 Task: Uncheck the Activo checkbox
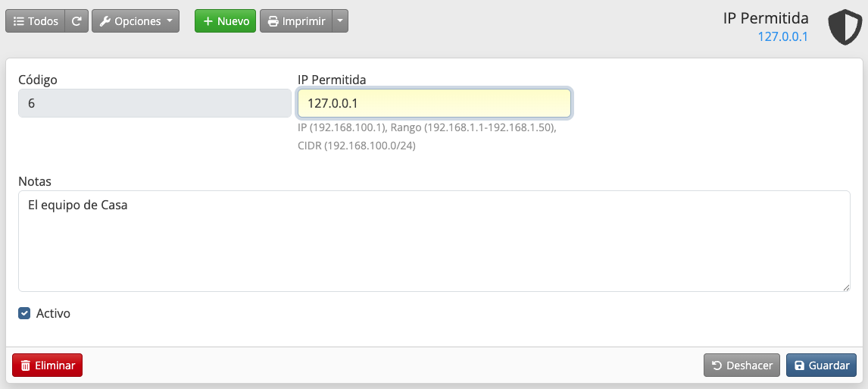(x=24, y=313)
